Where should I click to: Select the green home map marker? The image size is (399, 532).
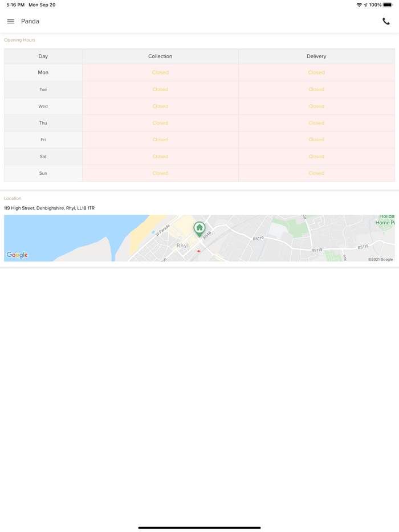pos(199,230)
